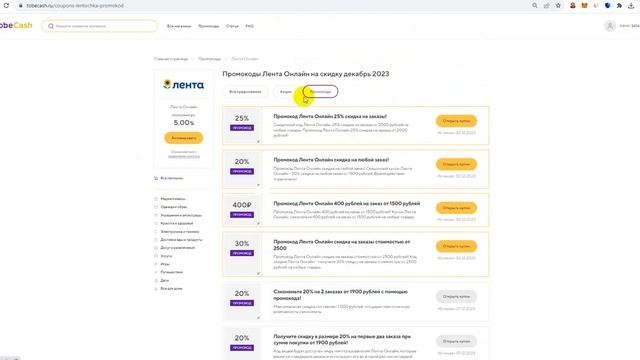Open the browser downloads icon
This screenshot has height=360, width=640.
click(x=631, y=6)
